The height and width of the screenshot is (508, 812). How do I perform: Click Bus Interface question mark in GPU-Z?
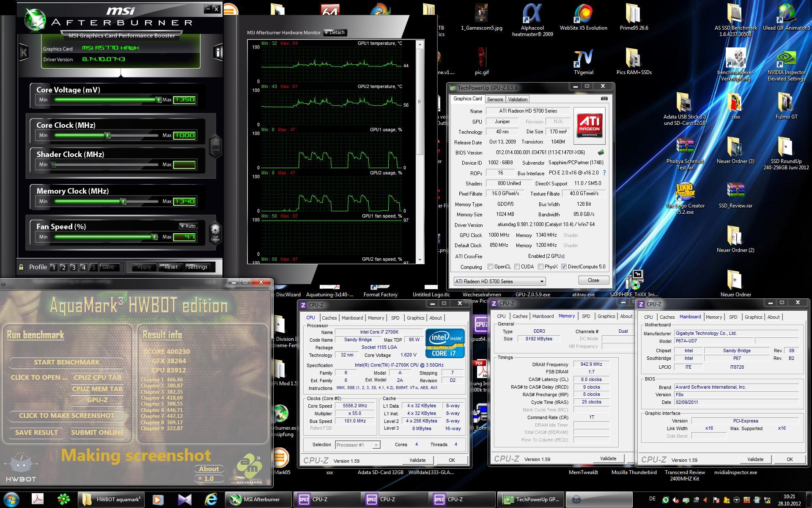604,173
